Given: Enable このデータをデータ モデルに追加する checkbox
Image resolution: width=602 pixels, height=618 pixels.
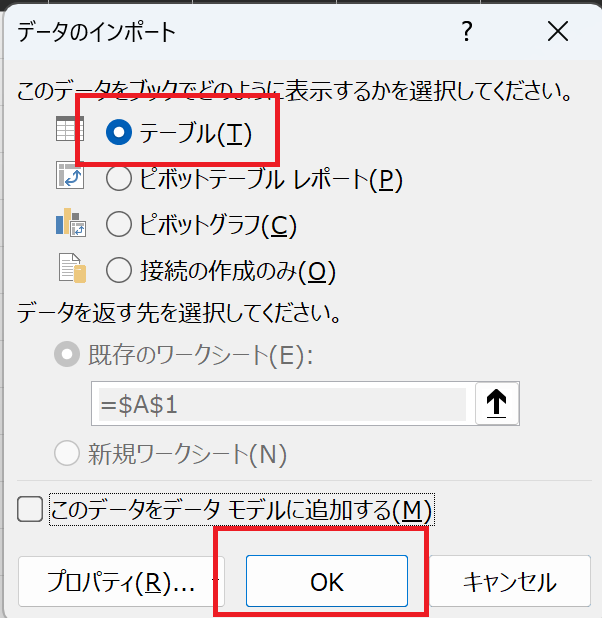Looking at the screenshot, I should point(31,510).
